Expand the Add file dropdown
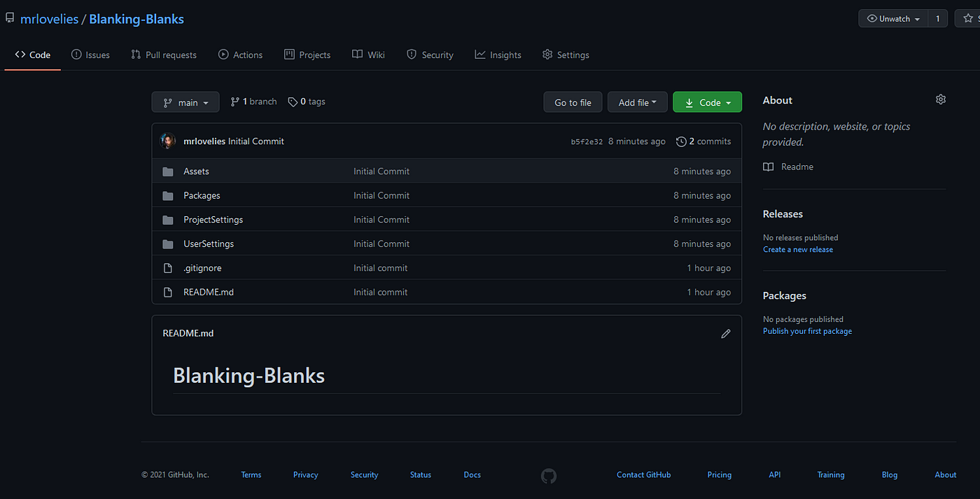 [637, 102]
